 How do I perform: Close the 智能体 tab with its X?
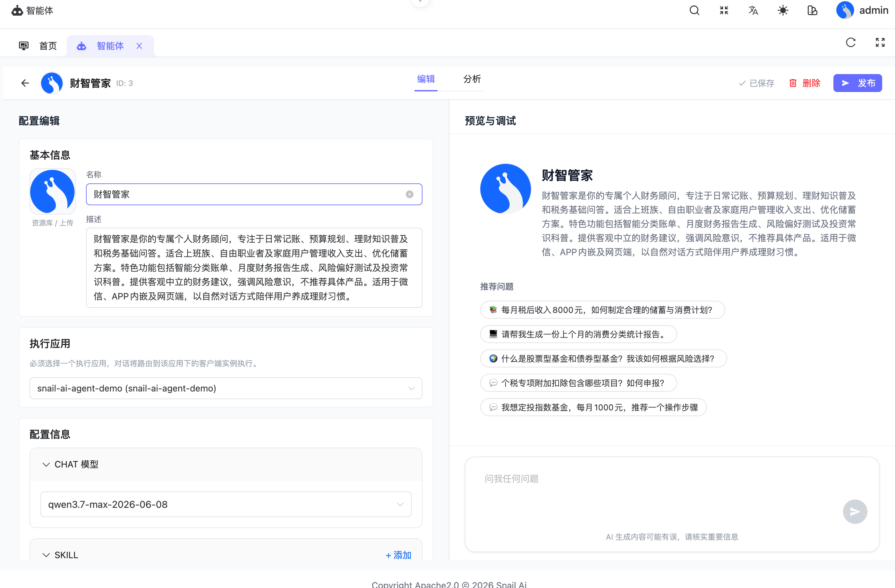pyautogui.click(x=139, y=46)
